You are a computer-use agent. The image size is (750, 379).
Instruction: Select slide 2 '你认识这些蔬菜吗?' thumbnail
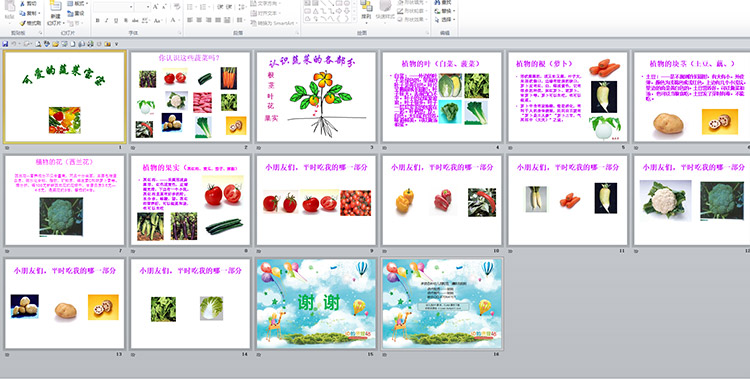tap(190, 97)
